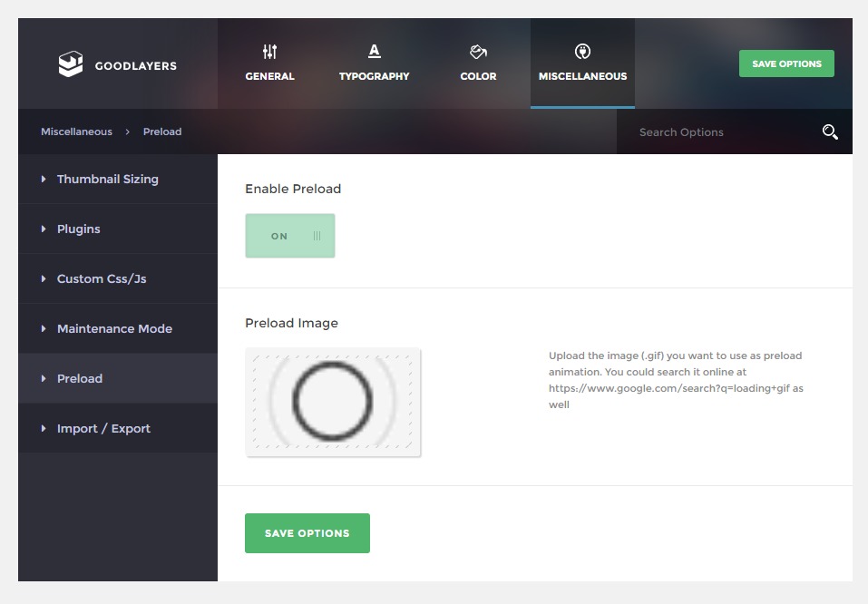Select the Preload sidebar item

[x=80, y=379]
